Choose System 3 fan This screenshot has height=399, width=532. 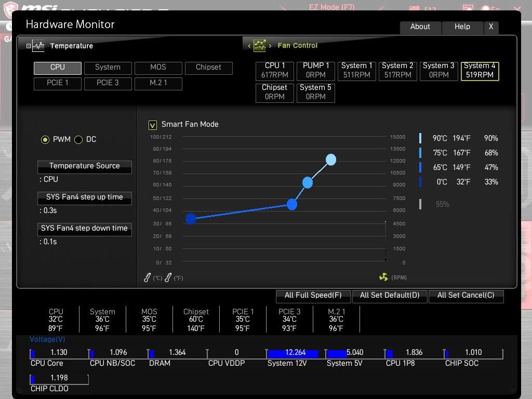(438, 71)
